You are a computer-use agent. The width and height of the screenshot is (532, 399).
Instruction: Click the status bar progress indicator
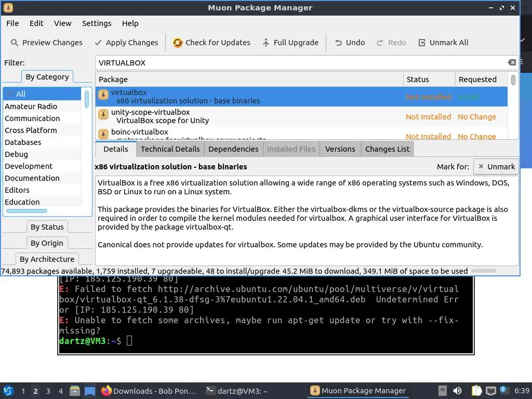click(x=484, y=271)
